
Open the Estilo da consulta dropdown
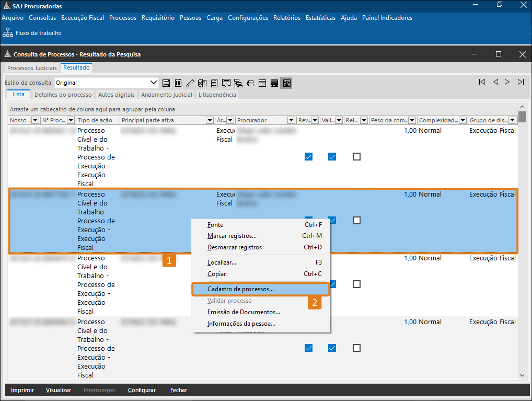(x=154, y=83)
